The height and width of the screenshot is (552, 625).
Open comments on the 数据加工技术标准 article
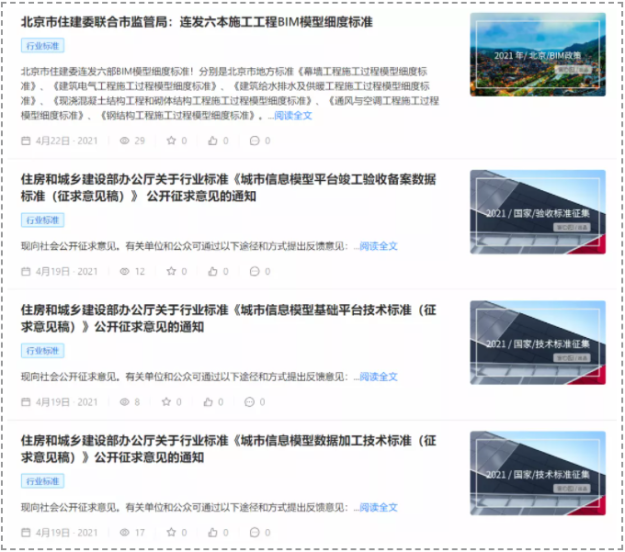[254, 533]
